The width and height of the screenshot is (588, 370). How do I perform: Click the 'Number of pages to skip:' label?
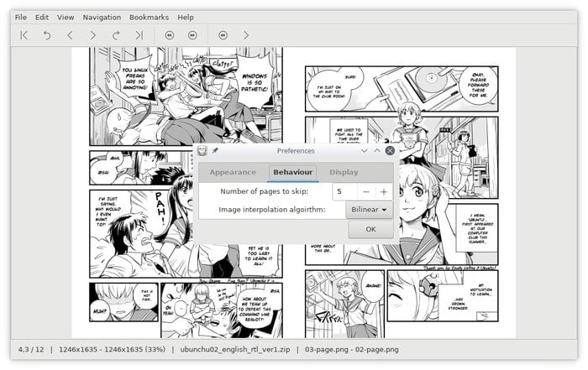pyautogui.click(x=265, y=191)
